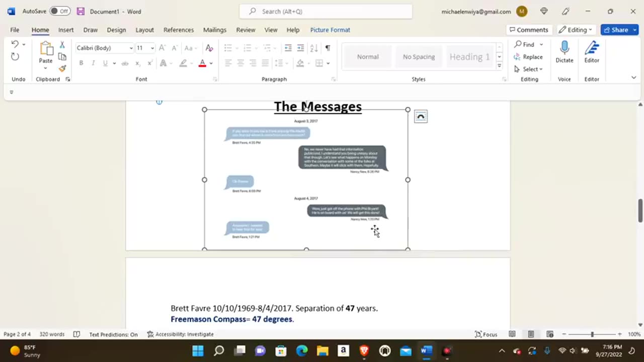Open the font name dropdown

(131, 48)
